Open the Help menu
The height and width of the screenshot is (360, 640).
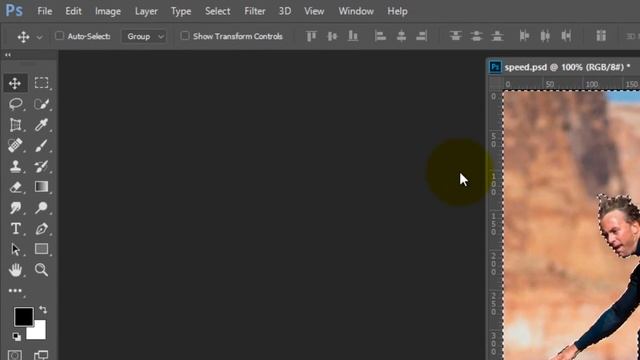coord(397,11)
